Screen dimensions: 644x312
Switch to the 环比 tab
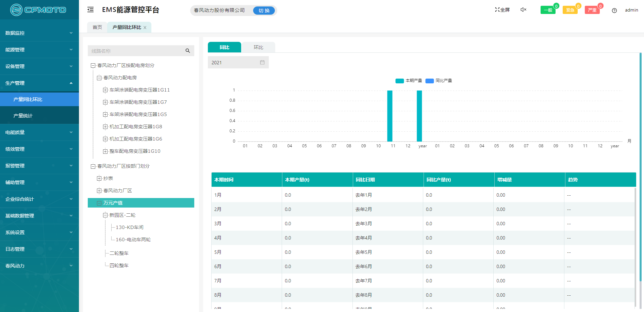tap(258, 47)
